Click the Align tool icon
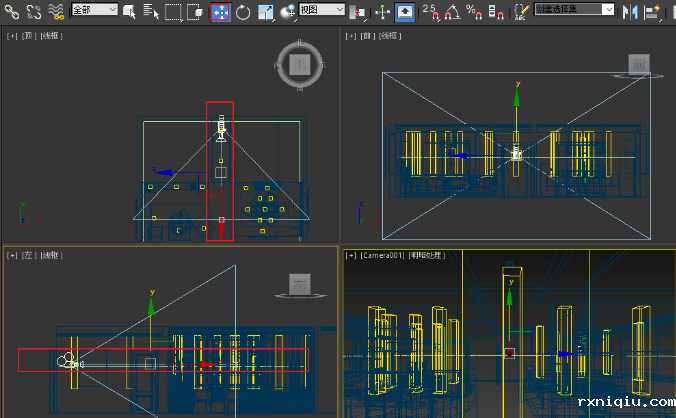Viewport: 676px width, 418px height. (x=652, y=12)
